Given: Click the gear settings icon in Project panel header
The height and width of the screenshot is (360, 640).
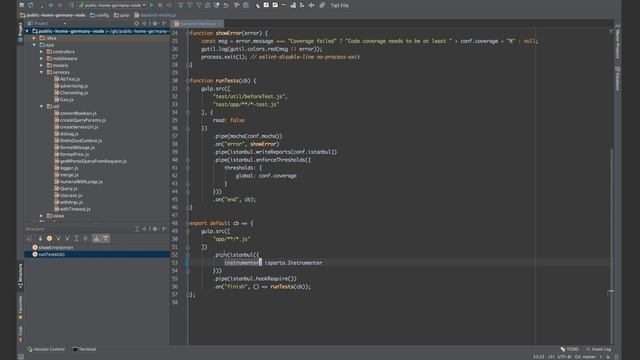Looking at the screenshot, I should pos(155,23).
